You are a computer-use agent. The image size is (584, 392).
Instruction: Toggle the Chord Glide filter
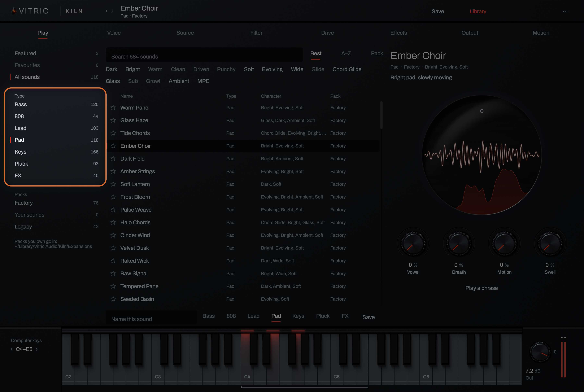(x=347, y=69)
